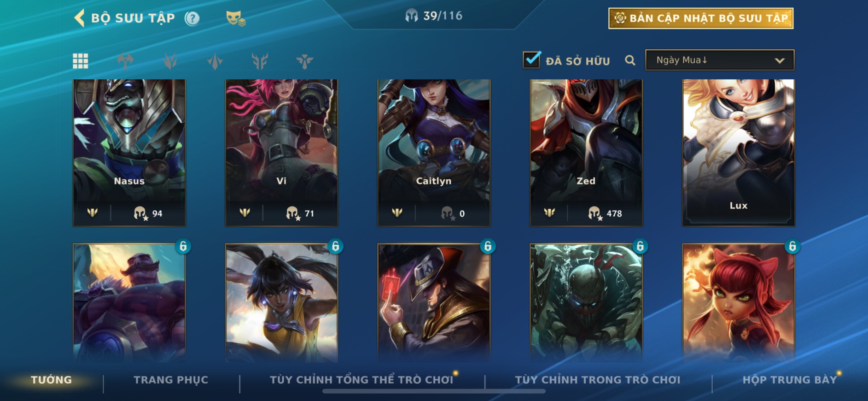Select the Lux champion card

tap(739, 153)
